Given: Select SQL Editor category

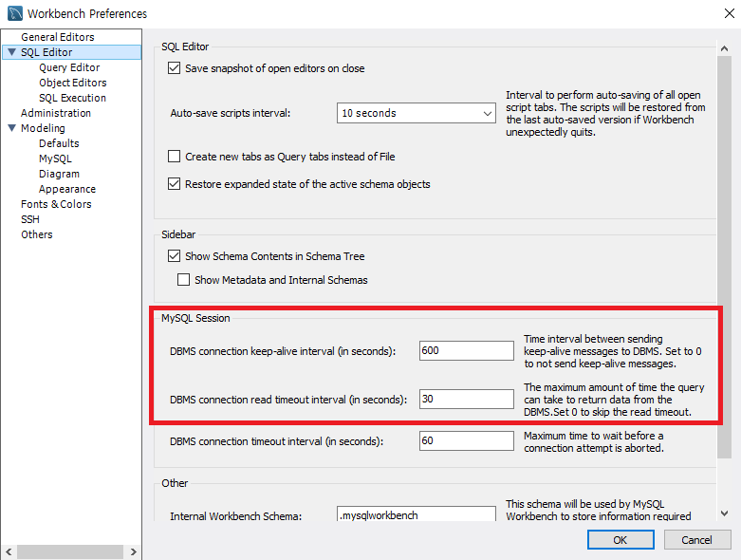Looking at the screenshot, I should tap(46, 52).
